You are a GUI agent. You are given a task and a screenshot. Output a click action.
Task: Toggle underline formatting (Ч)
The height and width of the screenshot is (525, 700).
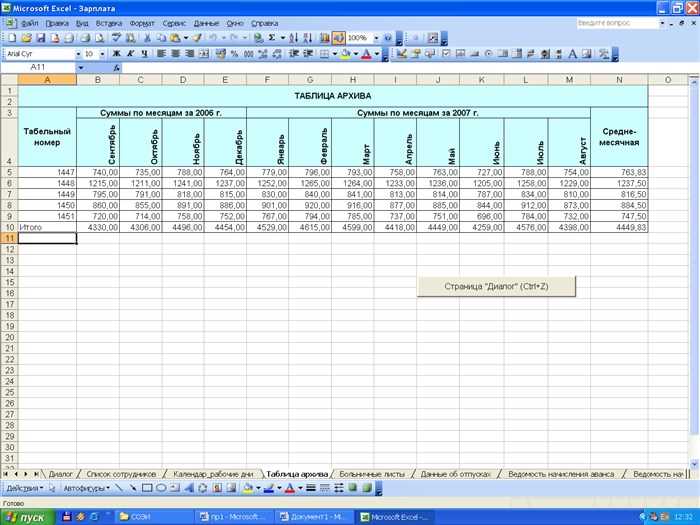click(x=144, y=54)
